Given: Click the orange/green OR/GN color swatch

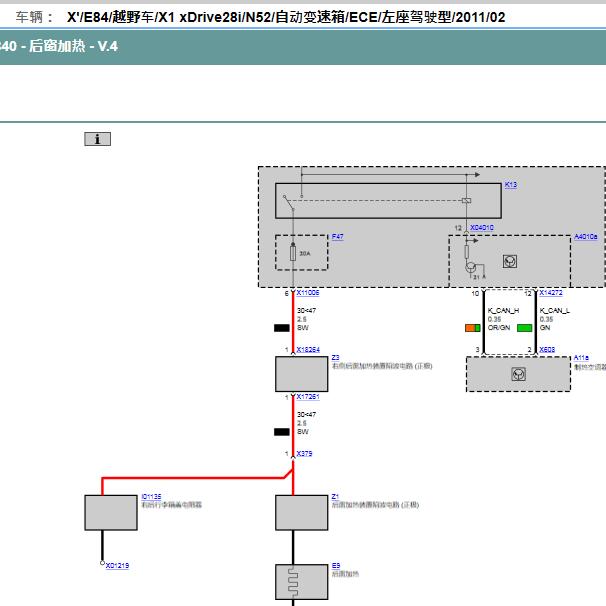Looking at the screenshot, I should tap(472, 328).
